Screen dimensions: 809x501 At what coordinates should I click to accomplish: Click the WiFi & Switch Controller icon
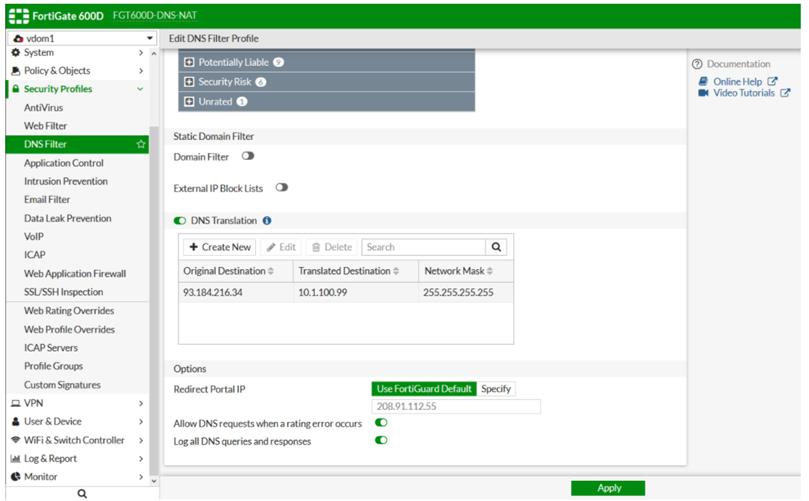tap(16, 440)
